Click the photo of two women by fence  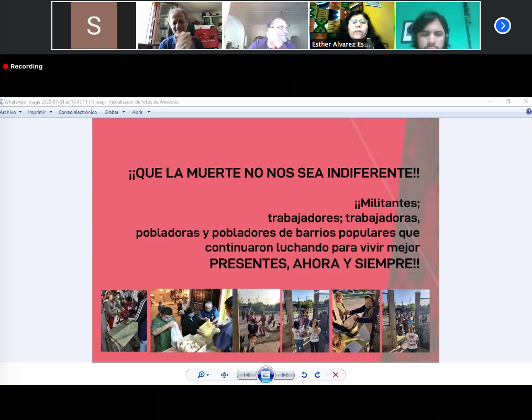pos(306,321)
